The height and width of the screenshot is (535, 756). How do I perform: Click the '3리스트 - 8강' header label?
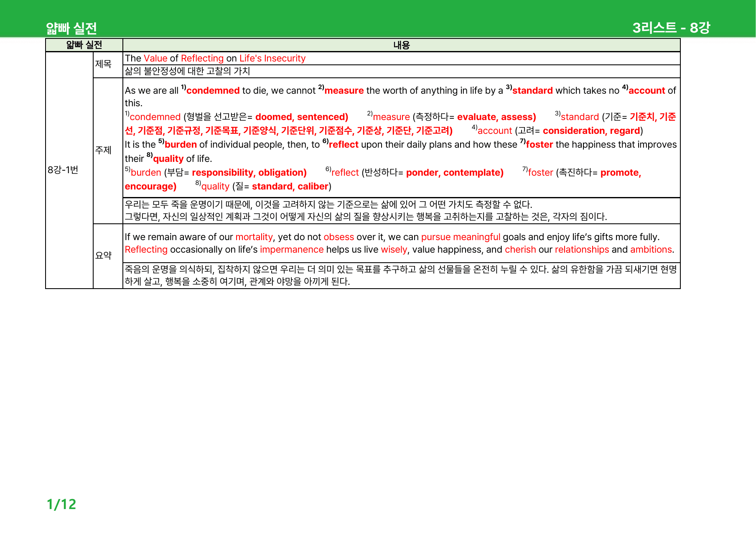pos(671,28)
